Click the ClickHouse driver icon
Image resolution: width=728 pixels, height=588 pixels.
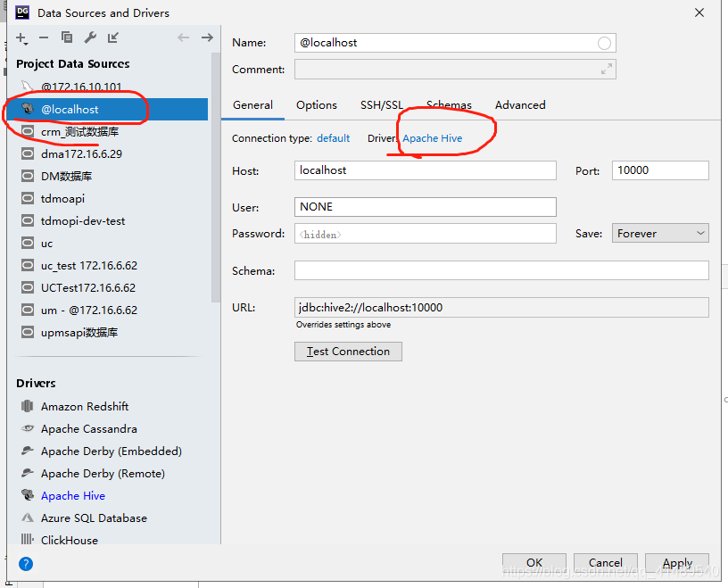(28, 539)
